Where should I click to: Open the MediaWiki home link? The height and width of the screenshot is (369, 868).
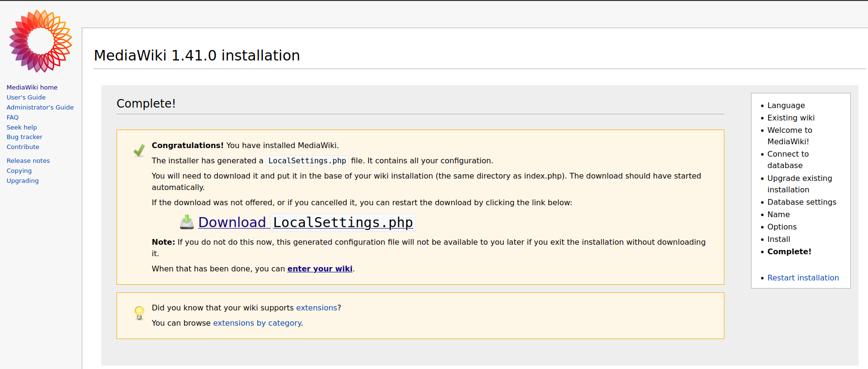pos(32,87)
